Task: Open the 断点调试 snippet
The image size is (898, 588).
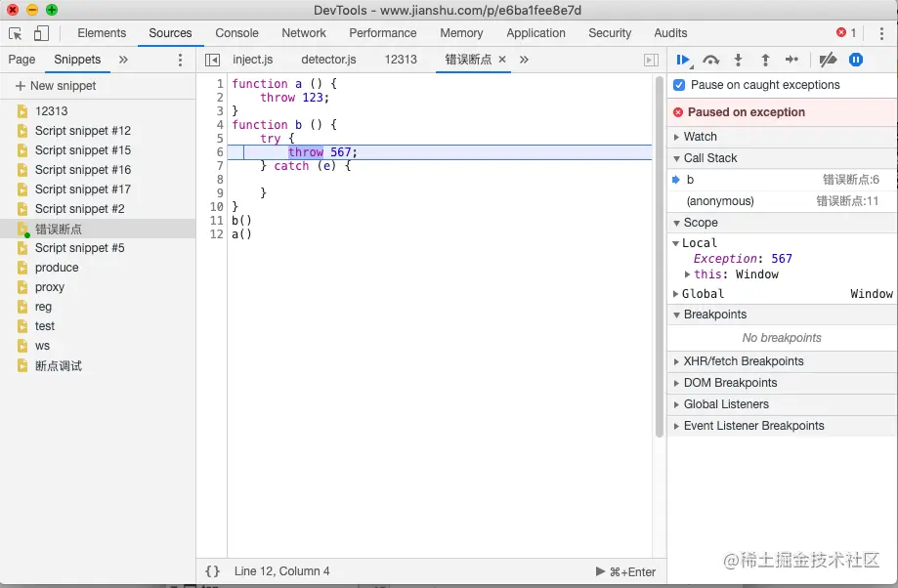Action: tap(98, 366)
